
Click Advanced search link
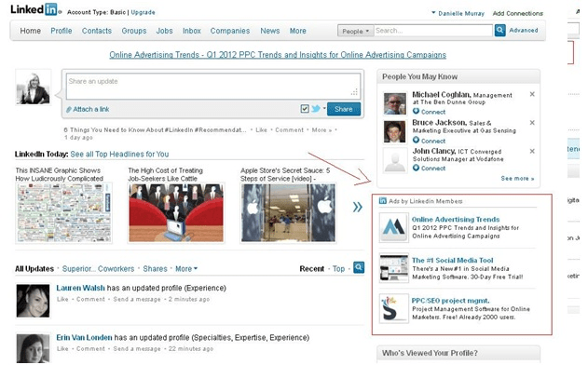[x=523, y=31]
